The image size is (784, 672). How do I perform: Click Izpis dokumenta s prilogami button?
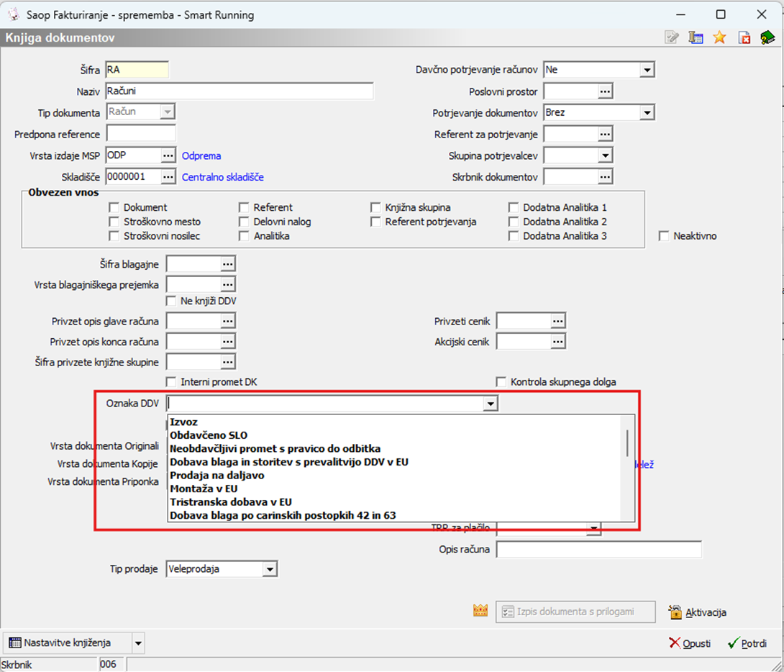pos(575,612)
